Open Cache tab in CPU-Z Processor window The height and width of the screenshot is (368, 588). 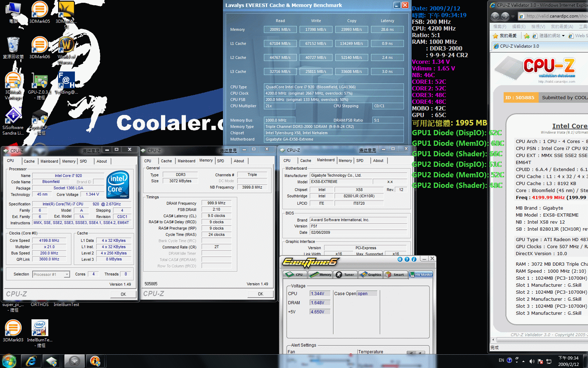(29, 161)
